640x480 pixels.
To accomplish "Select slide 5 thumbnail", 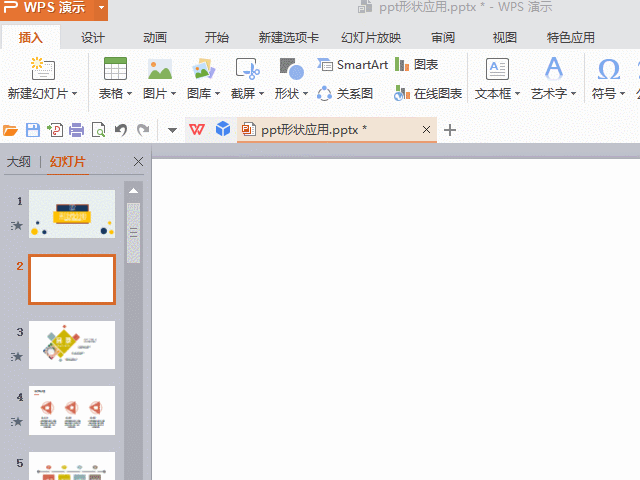I will point(72,466).
